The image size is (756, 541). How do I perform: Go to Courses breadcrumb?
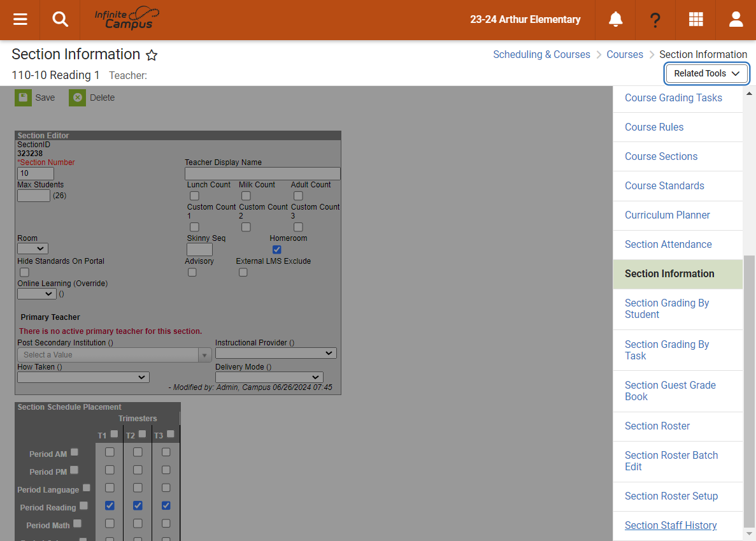624,55
